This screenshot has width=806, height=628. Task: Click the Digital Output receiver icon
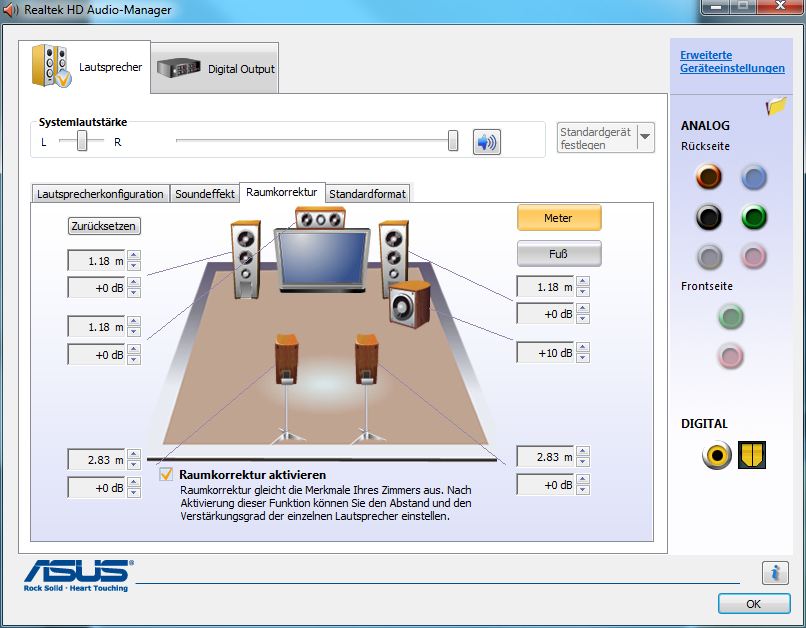point(178,68)
